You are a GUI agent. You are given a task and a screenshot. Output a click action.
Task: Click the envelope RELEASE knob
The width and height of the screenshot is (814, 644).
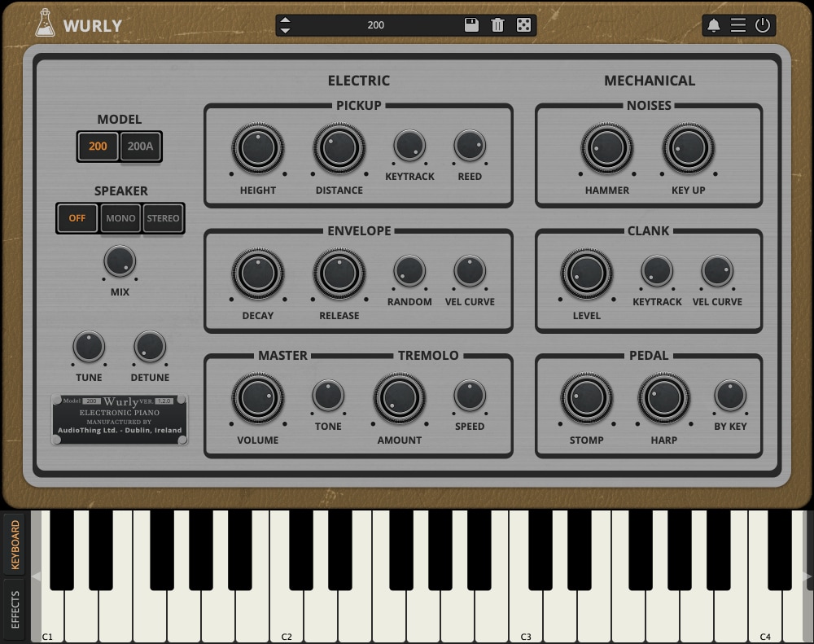pyautogui.click(x=339, y=274)
